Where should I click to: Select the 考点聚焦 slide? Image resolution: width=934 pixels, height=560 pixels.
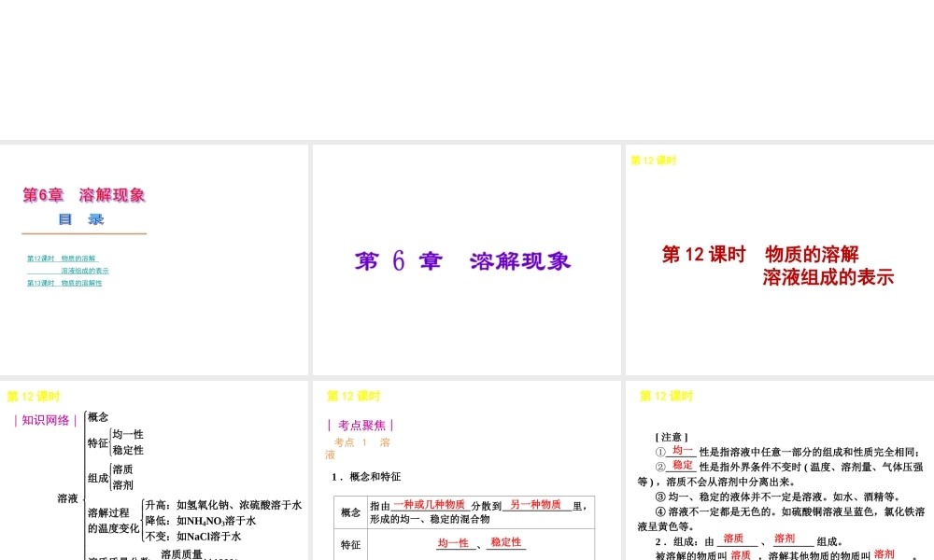(x=465, y=471)
